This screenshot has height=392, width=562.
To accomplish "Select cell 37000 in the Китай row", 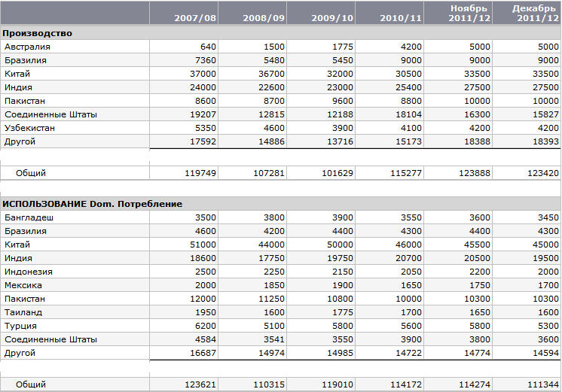I will 203,74.
